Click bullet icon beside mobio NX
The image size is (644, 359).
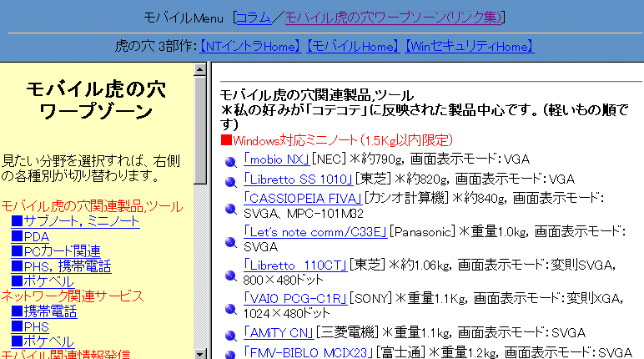[x=231, y=162]
